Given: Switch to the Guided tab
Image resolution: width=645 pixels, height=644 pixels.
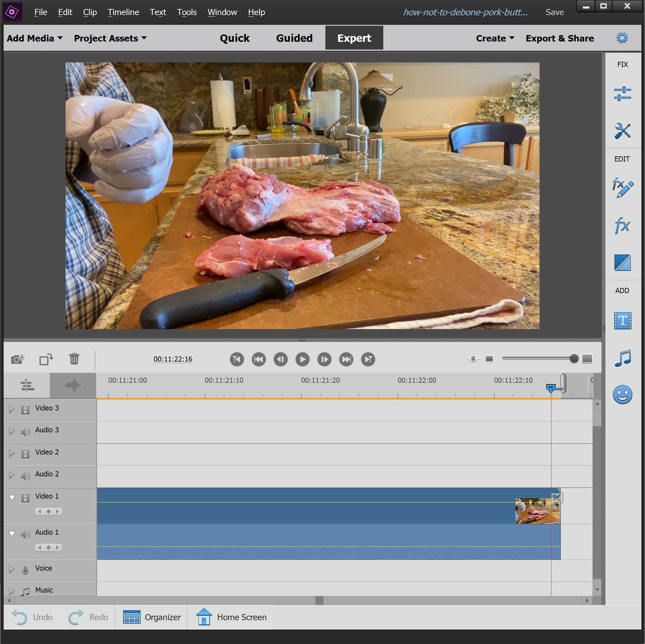Looking at the screenshot, I should pyautogui.click(x=294, y=38).
